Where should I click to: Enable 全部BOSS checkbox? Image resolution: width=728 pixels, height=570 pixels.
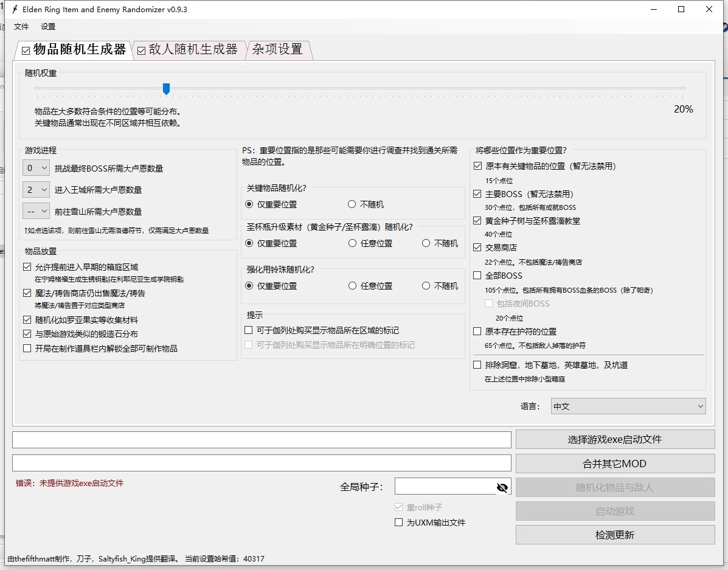click(x=477, y=276)
